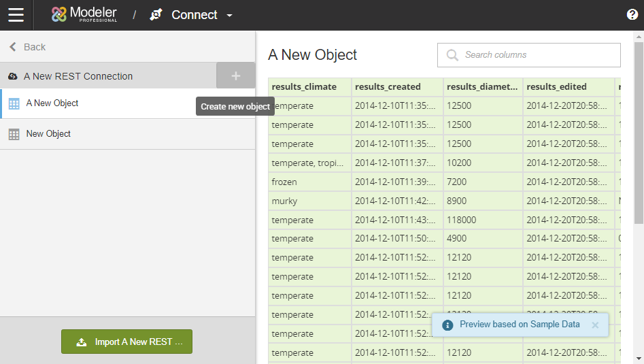Click the results_edited column header

[556, 87]
